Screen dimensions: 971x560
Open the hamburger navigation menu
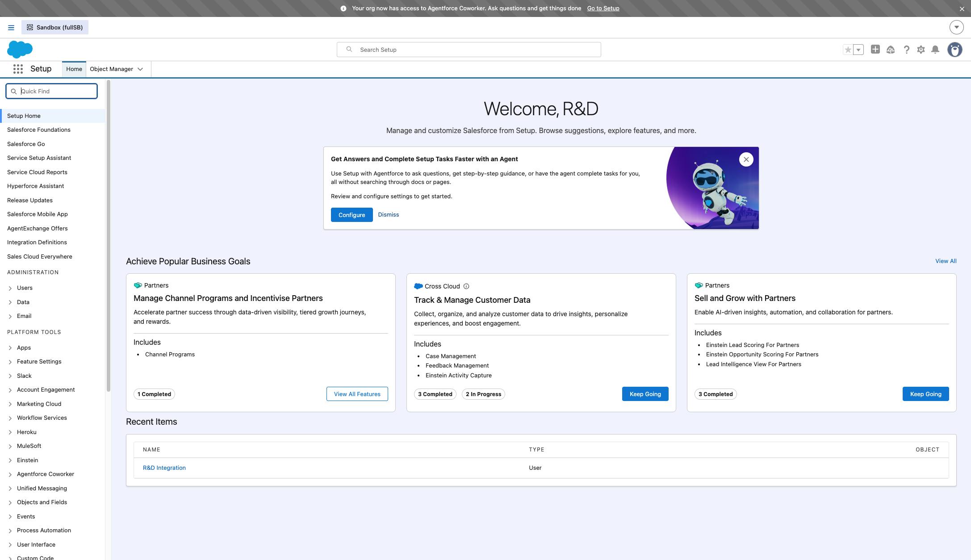11,28
